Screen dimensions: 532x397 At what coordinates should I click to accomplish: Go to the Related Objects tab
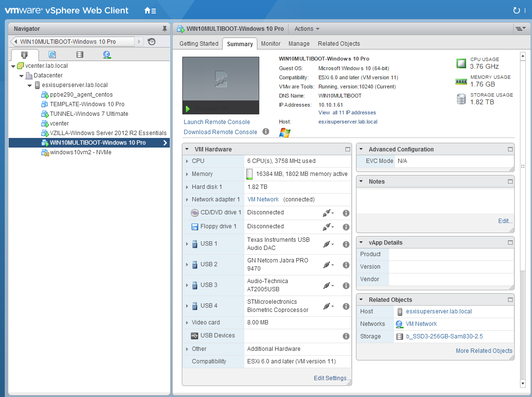pyautogui.click(x=339, y=43)
